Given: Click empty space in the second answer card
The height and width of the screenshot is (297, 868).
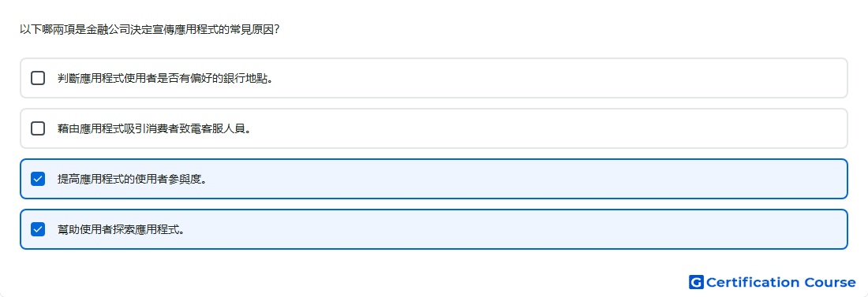Looking at the screenshot, I should (x=554, y=128).
